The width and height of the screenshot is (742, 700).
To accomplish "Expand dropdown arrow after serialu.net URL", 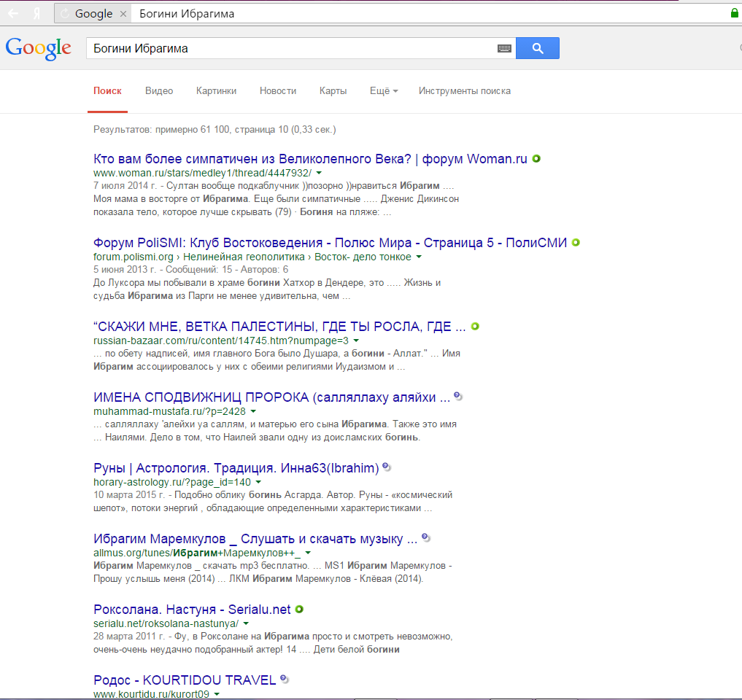I will pyautogui.click(x=246, y=624).
